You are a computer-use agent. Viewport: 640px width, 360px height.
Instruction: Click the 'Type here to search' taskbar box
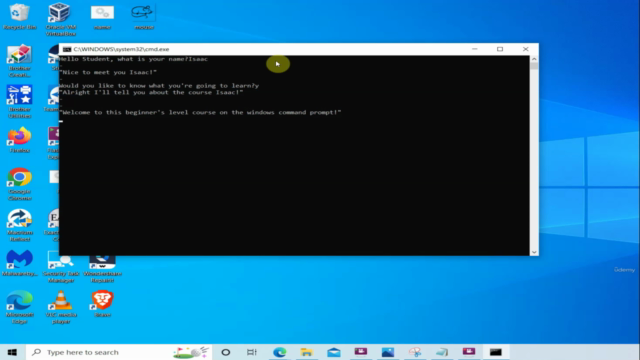[119, 352]
